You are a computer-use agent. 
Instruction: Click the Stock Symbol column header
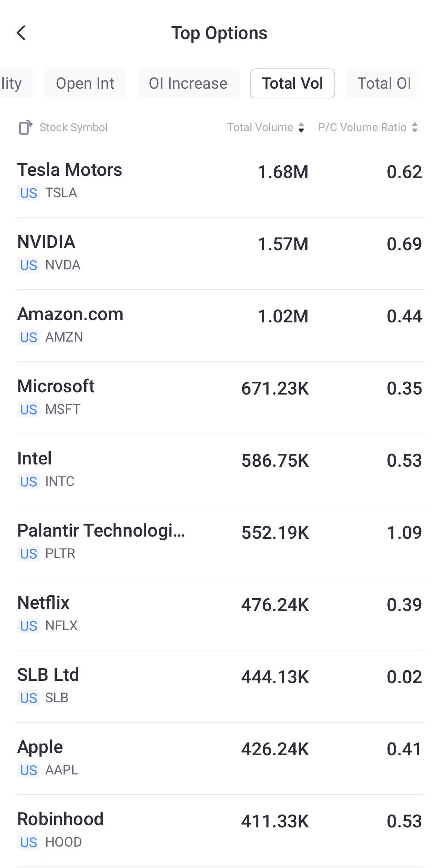74,127
